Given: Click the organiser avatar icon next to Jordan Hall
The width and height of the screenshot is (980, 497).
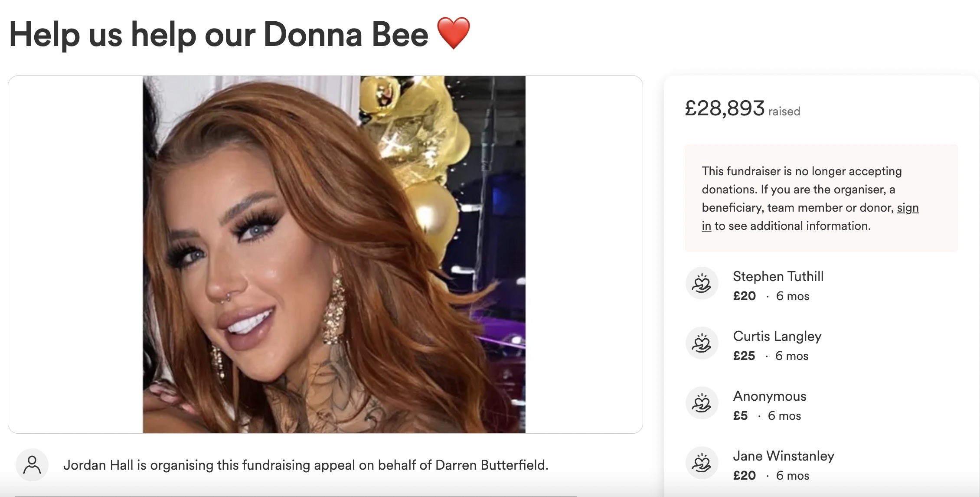Looking at the screenshot, I should click(x=32, y=465).
